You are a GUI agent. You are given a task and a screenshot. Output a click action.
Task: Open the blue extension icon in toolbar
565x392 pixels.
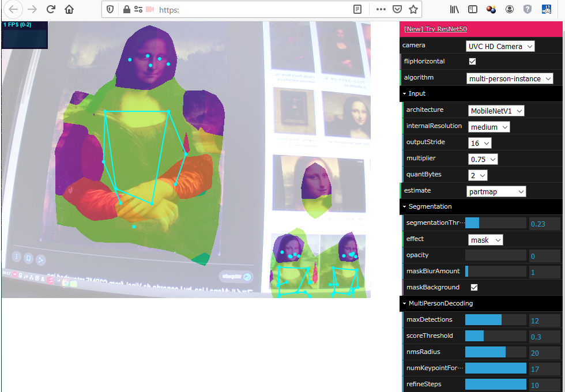(x=547, y=9)
